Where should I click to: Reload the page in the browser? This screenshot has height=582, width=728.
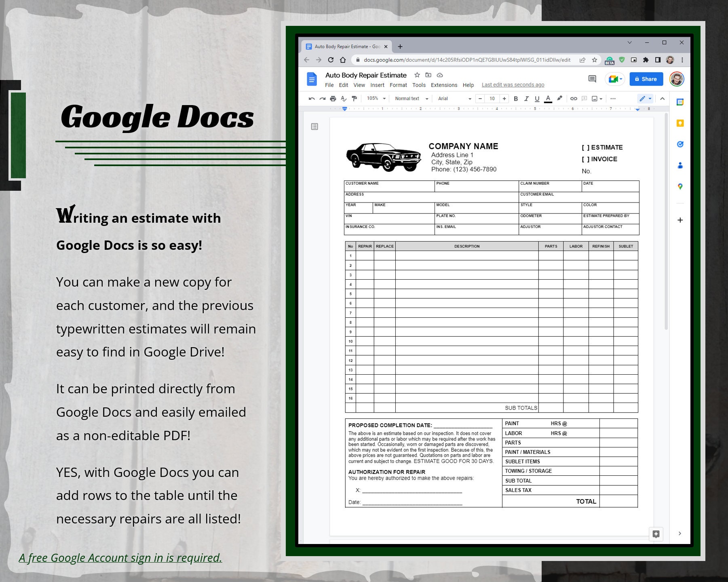click(x=331, y=60)
